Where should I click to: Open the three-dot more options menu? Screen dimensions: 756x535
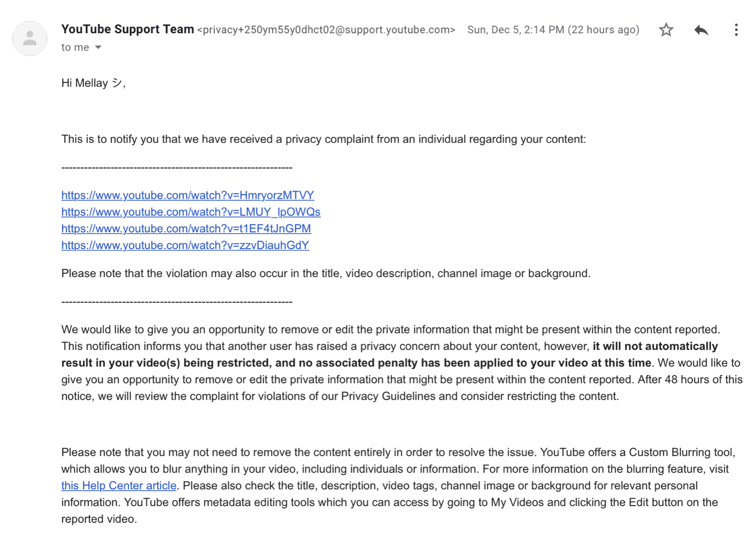point(736,30)
